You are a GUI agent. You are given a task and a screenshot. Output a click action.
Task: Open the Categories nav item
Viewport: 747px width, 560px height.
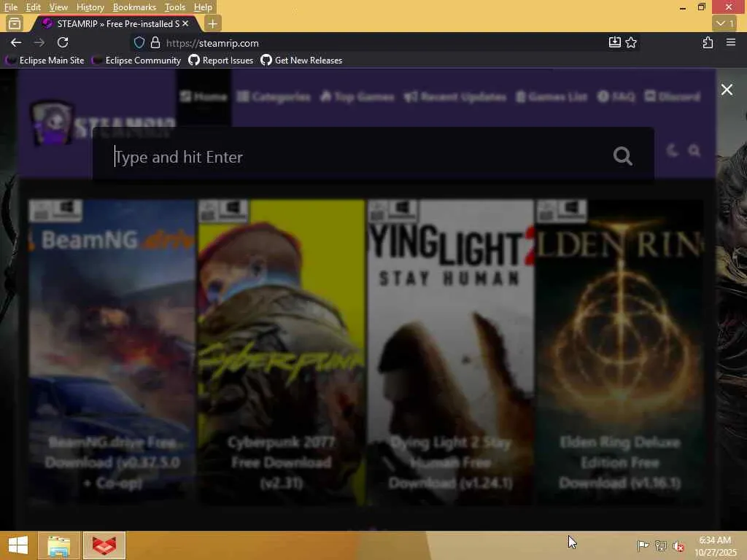click(274, 97)
